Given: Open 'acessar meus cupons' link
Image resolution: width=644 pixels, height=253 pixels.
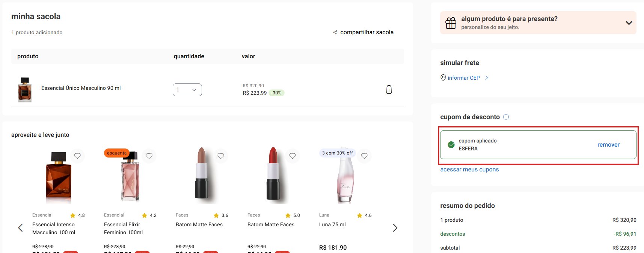Looking at the screenshot, I should tap(469, 170).
